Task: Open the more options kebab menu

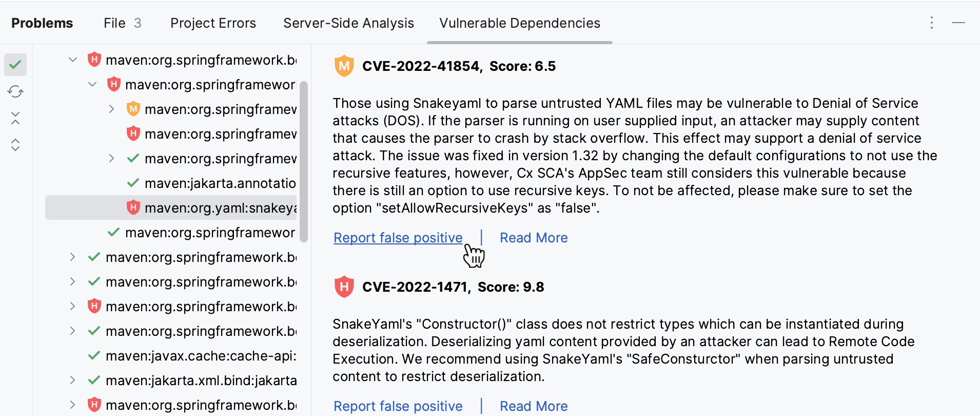Action: tap(931, 23)
